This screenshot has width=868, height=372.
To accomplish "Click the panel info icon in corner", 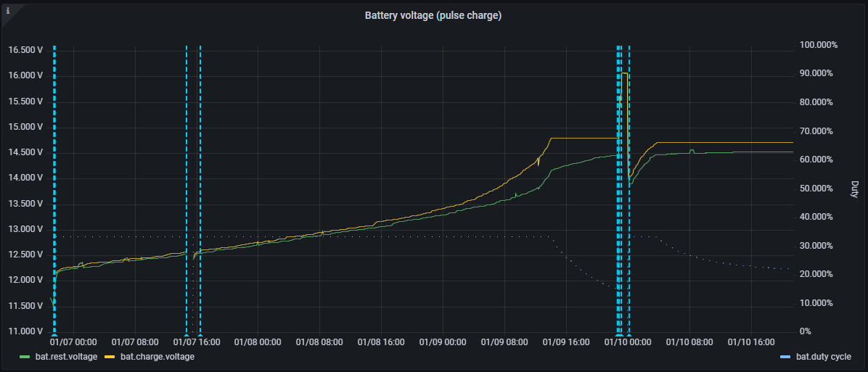I will [x=8, y=11].
